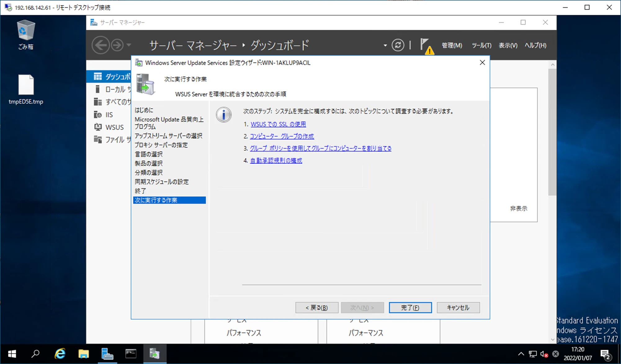Click the info icon in wizard
The height and width of the screenshot is (364, 621).
tap(223, 115)
